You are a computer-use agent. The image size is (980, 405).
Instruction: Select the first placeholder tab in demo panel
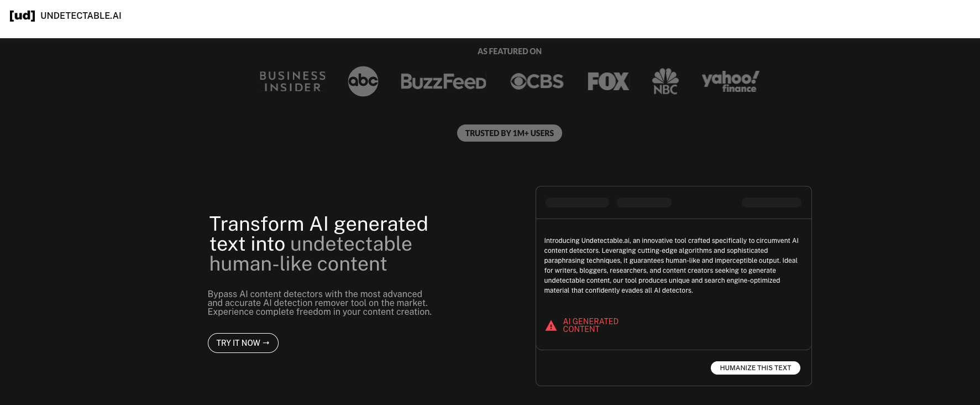click(x=577, y=202)
